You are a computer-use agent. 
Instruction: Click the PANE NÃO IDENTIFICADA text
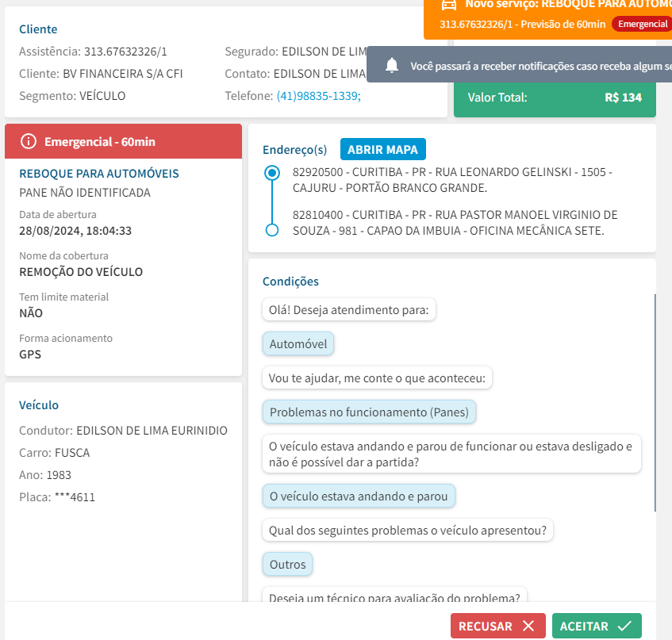[x=85, y=193]
